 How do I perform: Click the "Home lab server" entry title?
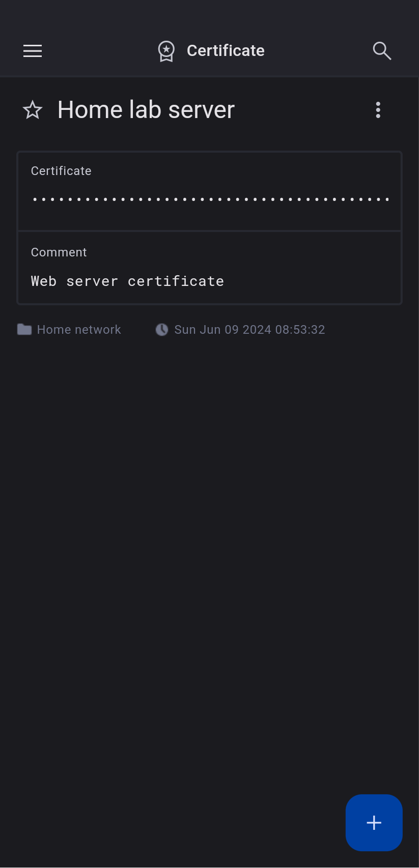[x=146, y=110]
